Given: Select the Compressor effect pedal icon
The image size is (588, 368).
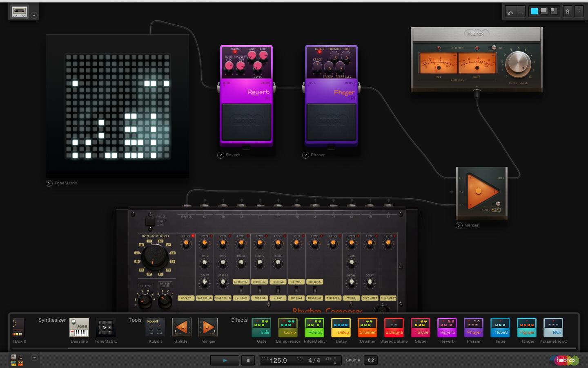Looking at the screenshot, I should [288, 328].
